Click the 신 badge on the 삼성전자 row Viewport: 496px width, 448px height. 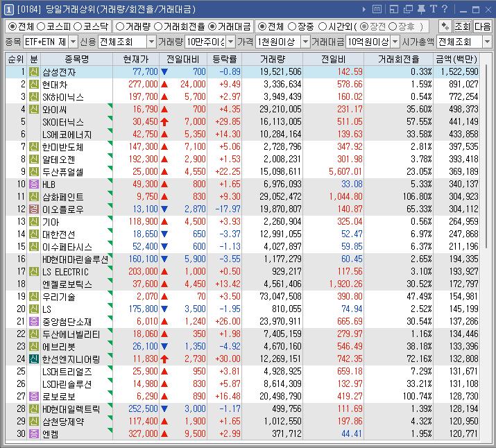click(34, 71)
